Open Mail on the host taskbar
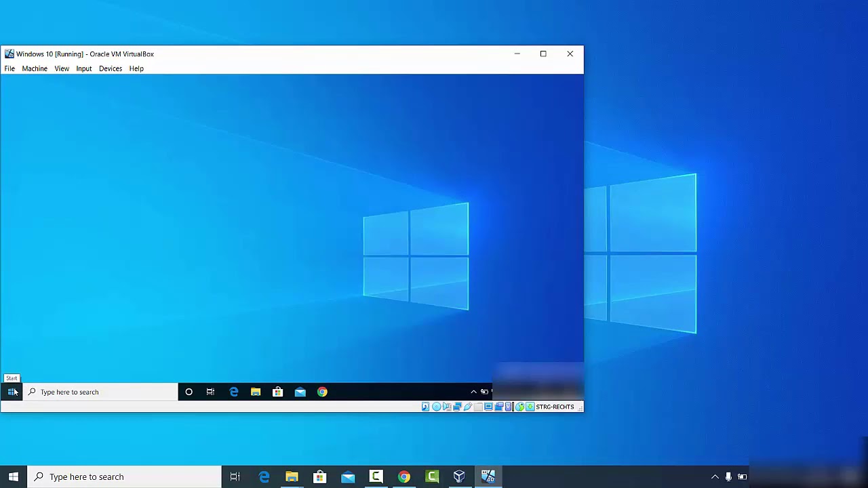 [x=348, y=476]
